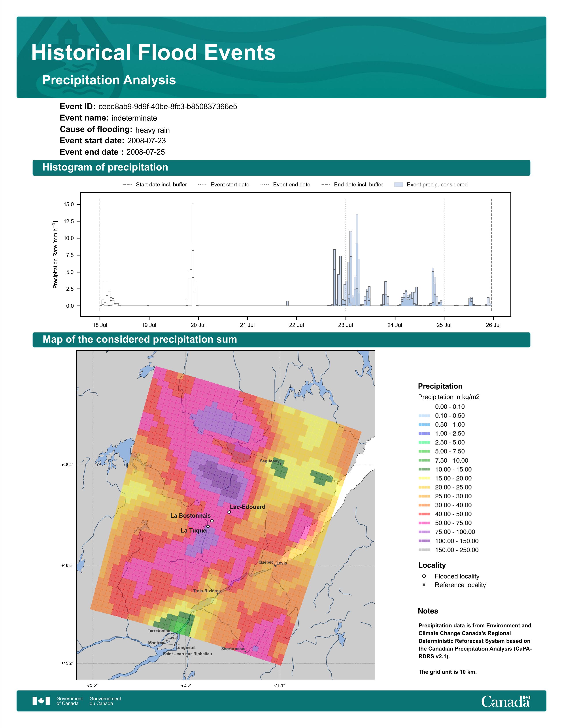The height and width of the screenshot is (728, 563).
Task: Click the Longueuil label on the map
Action: tap(185, 647)
